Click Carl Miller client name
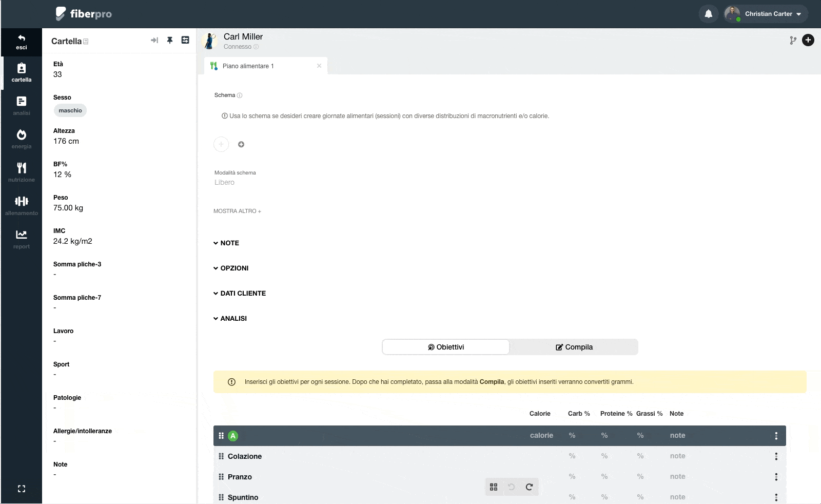Viewport: 821px width, 504px height. (243, 36)
